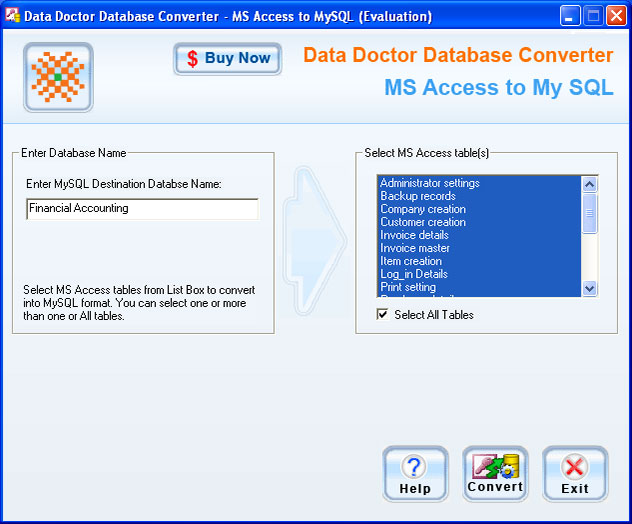This screenshot has width=632, height=524.
Task: Click the table list scroll up arrow
Action: (589, 185)
